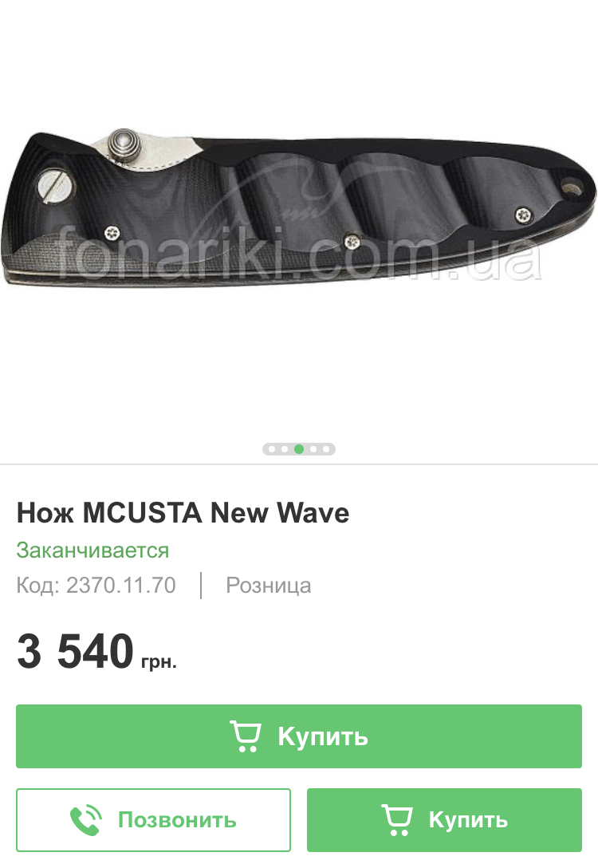Select the active green carousel dot
Screen dimensions: 598x868
(x=299, y=449)
